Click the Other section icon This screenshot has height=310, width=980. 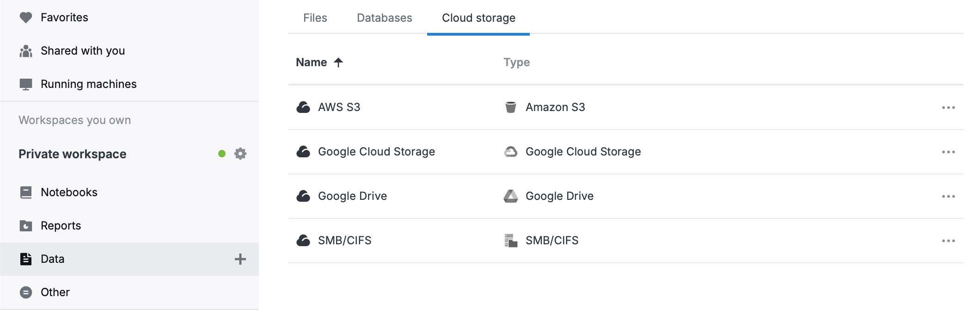point(26,292)
